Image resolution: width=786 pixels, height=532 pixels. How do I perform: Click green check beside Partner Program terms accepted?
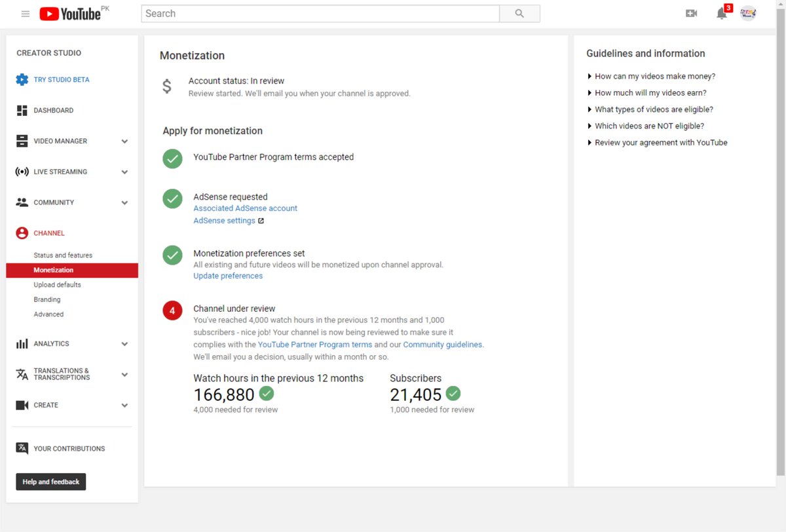click(172, 159)
